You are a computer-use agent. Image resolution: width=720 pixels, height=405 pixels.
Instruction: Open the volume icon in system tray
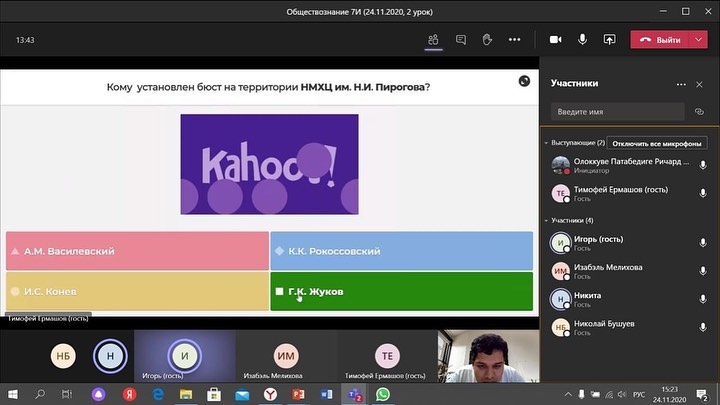point(622,394)
